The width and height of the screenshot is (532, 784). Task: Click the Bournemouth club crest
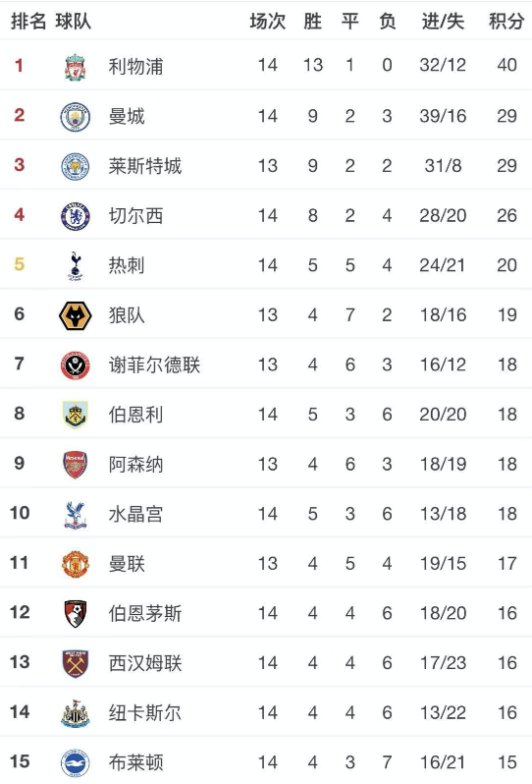(76, 614)
